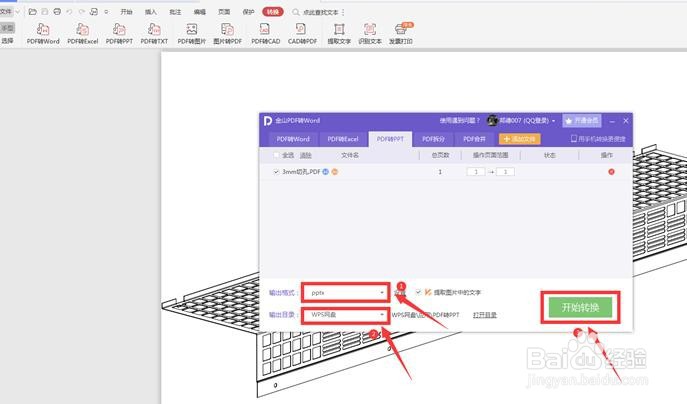Click the phone icon link in dialog header
The height and width of the screenshot is (404, 687).
(574, 139)
